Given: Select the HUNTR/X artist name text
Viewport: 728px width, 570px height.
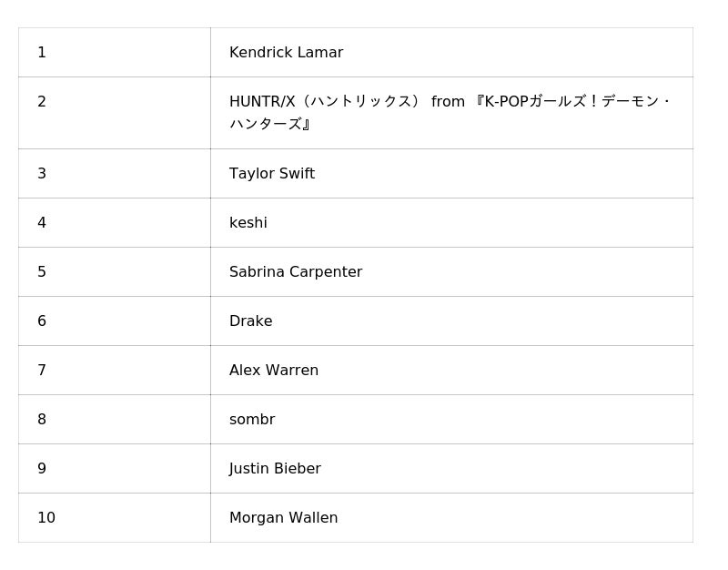Looking at the screenshot, I should click(x=450, y=112).
